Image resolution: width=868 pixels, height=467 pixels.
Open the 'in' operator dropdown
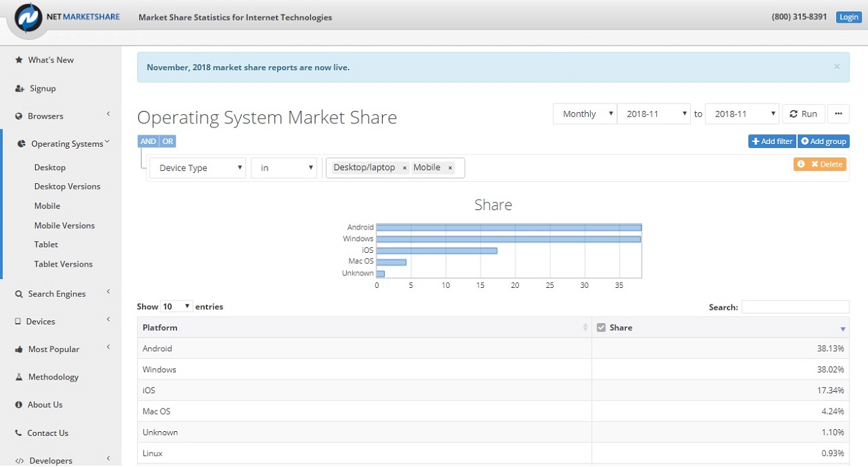pos(284,167)
